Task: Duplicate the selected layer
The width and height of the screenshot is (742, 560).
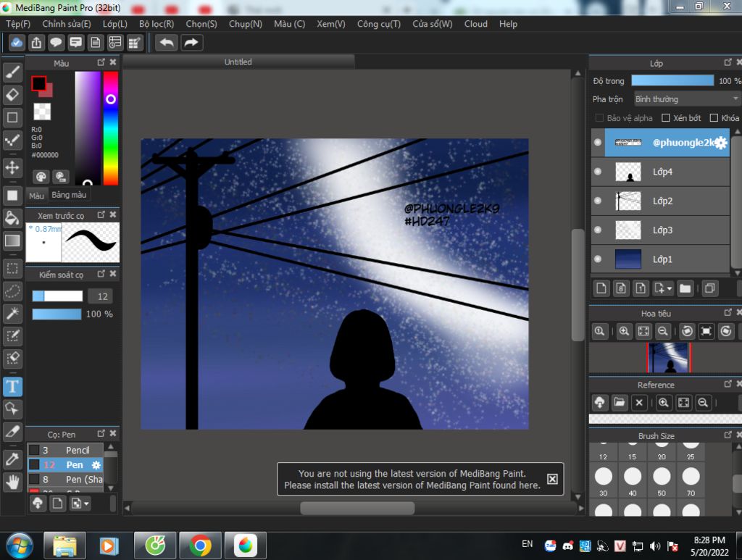Action: coord(709,288)
